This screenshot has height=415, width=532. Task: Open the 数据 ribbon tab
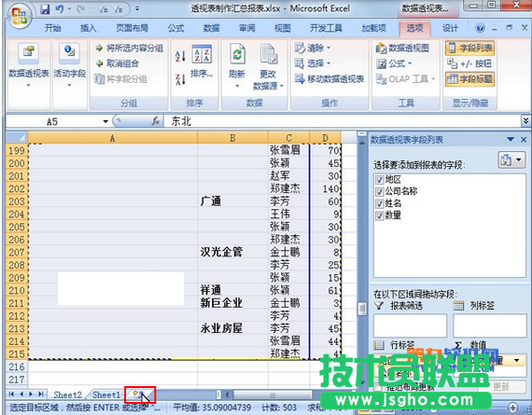click(x=212, y=28)
